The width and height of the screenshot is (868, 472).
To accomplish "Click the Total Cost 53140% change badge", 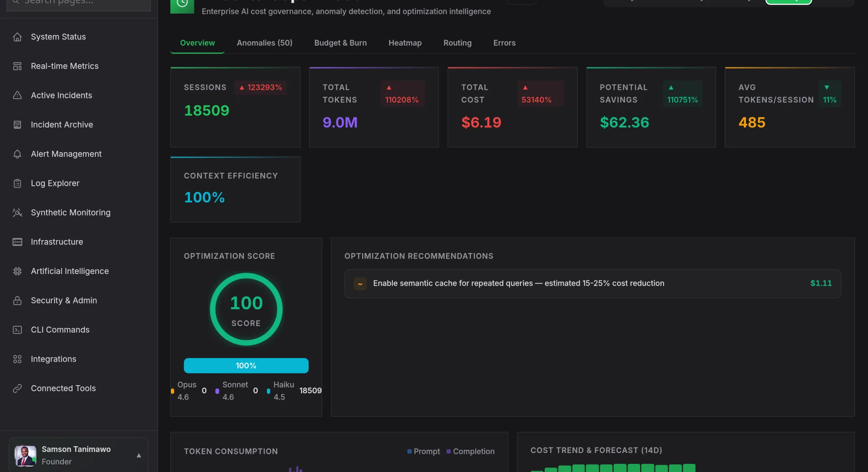I will click(x=540, y=94).
